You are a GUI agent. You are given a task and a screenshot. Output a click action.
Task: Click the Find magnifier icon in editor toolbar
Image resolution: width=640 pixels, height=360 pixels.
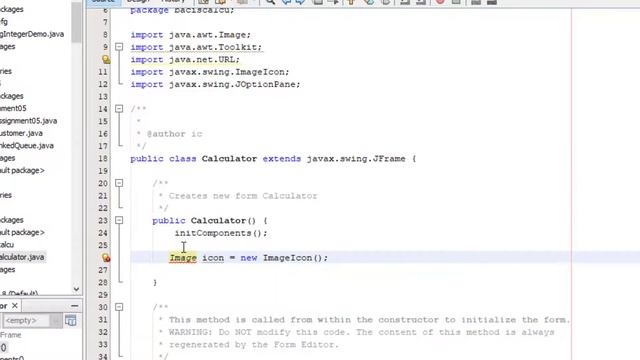270,2
